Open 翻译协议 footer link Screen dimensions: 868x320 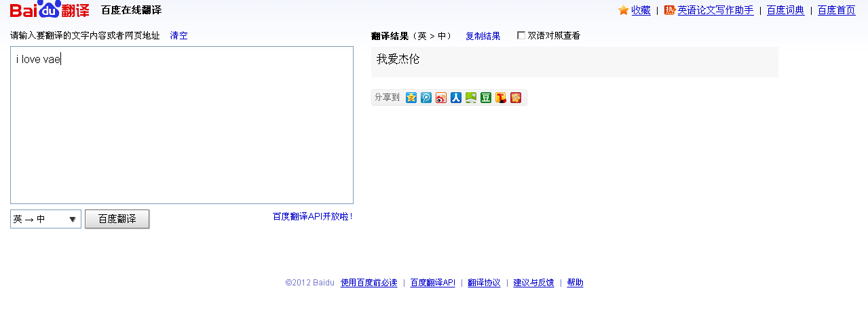(484, 283)
